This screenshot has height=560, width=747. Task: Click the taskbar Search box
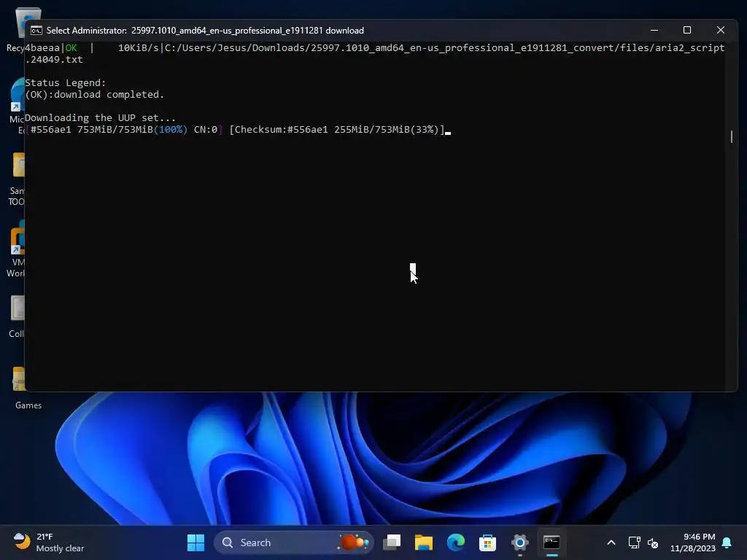[x=293, y=542]
